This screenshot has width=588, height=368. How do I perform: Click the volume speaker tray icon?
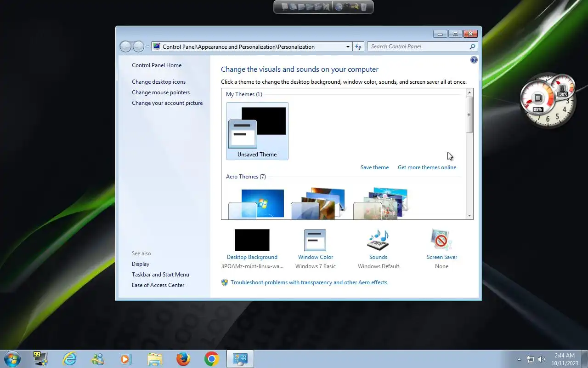coord(542,359)
